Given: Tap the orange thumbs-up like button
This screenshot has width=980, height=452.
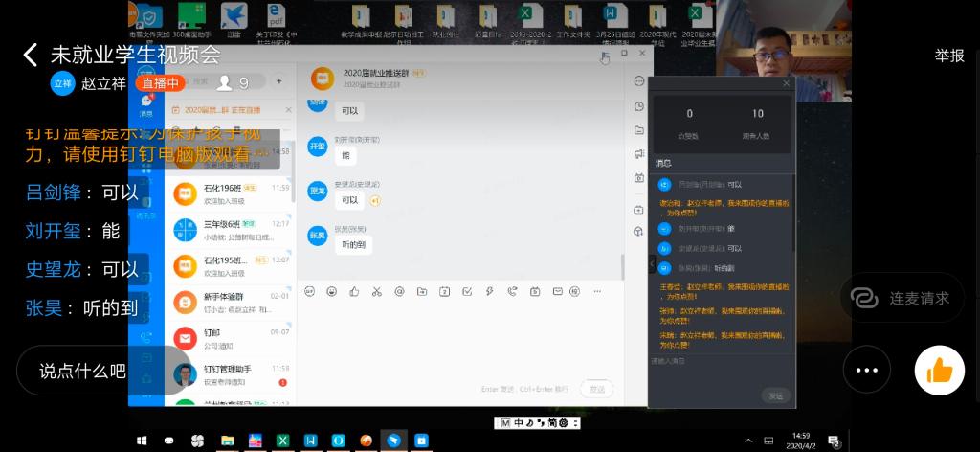Looking at the screenshot, I should click(939, 370).
